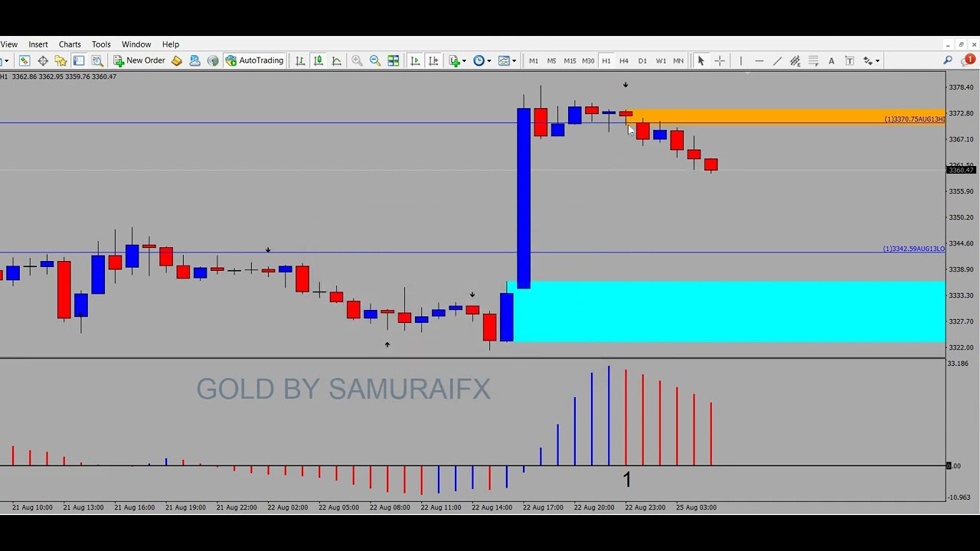Open the Window menu
Screen dimensions: 980x551
[x=136, y=44]
